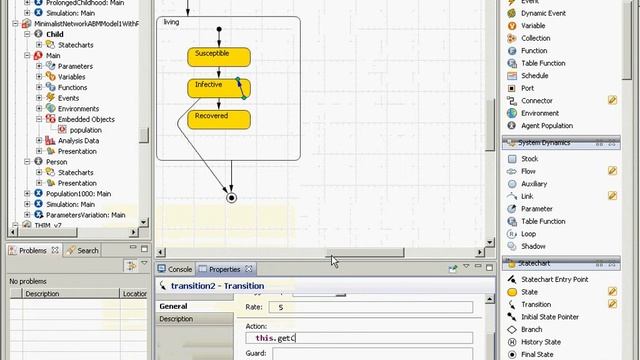Switch to the Search tab
The height and width of the screenshot is (360, 640).
pos(83,250)
